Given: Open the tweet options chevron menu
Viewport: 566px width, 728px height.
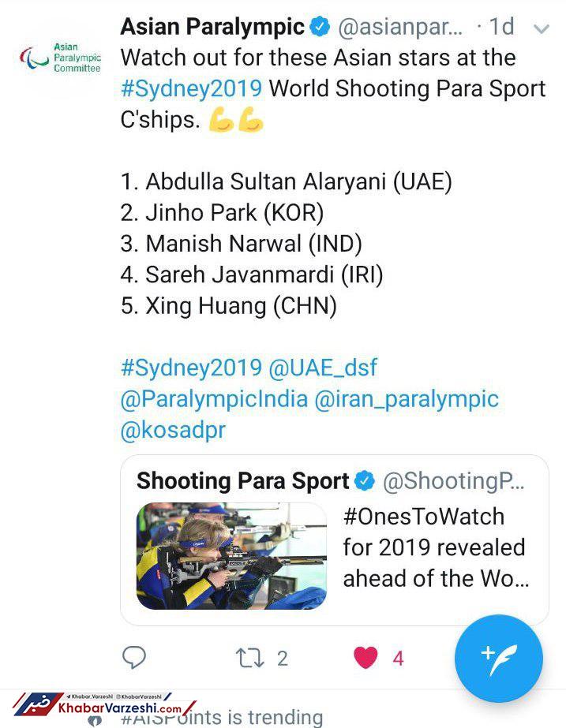Looking at the screenshot, I should point(542,29).
